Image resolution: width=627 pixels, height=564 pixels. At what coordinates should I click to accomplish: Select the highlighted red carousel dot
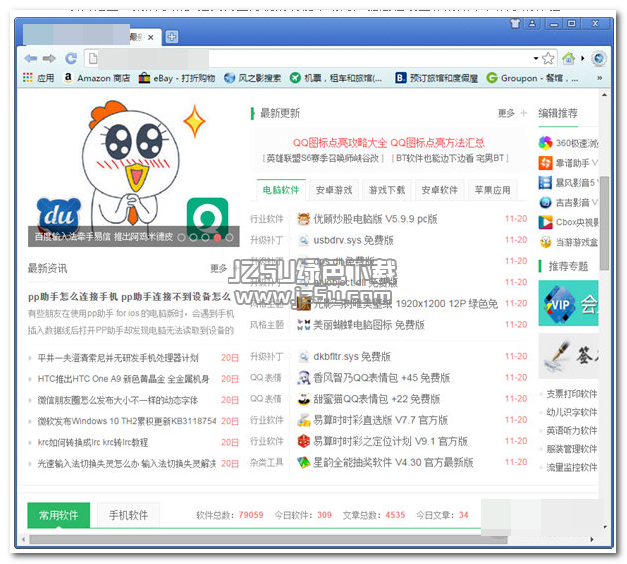point(217,238)
